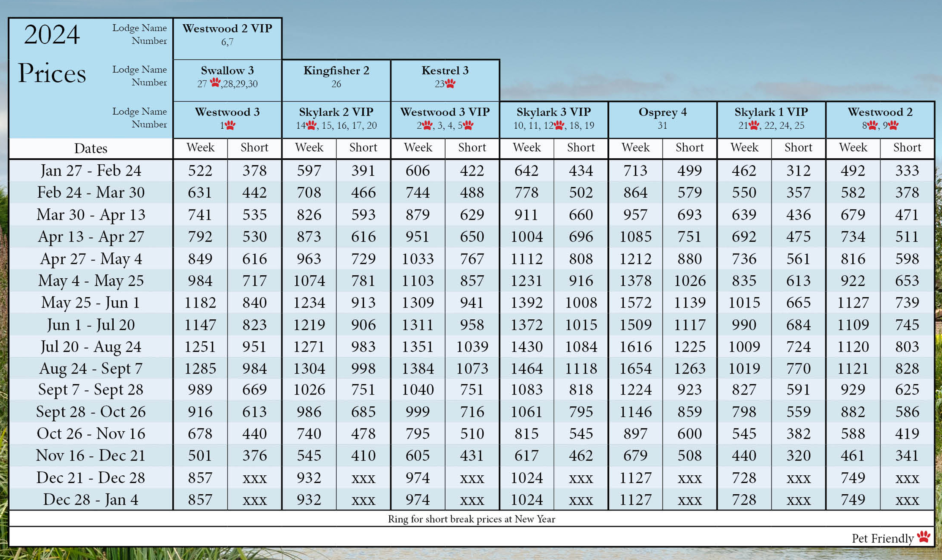Click the paw icon beside lodge 8 Westwood 2
942x560 pixels.
point(872,125)
